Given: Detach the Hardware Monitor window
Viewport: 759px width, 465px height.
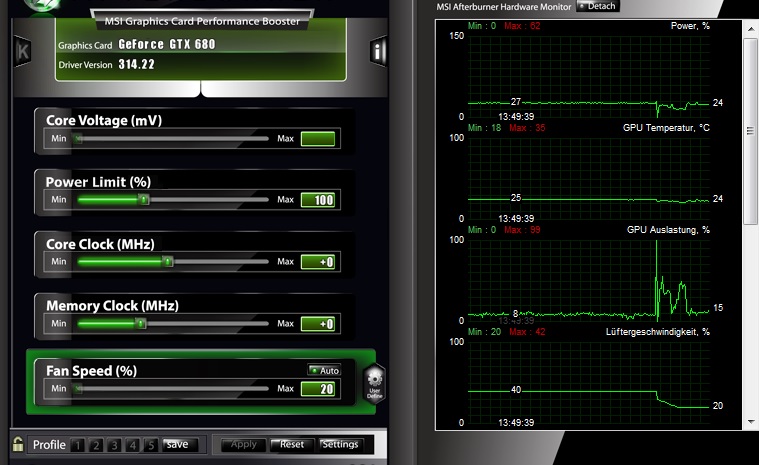Looking at the screenshot, I should tap(597, 6).
